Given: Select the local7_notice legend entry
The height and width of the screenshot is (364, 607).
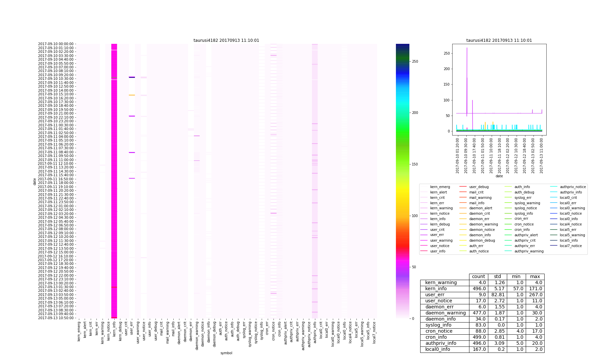Looking at the screenshot, I should (x=571, y=246).
